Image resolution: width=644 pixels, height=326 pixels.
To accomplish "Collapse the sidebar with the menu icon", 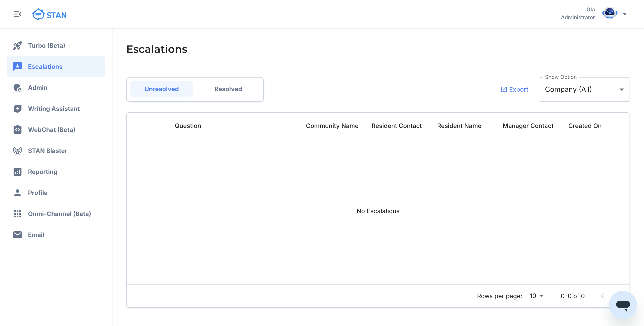I will click(17, 14).
